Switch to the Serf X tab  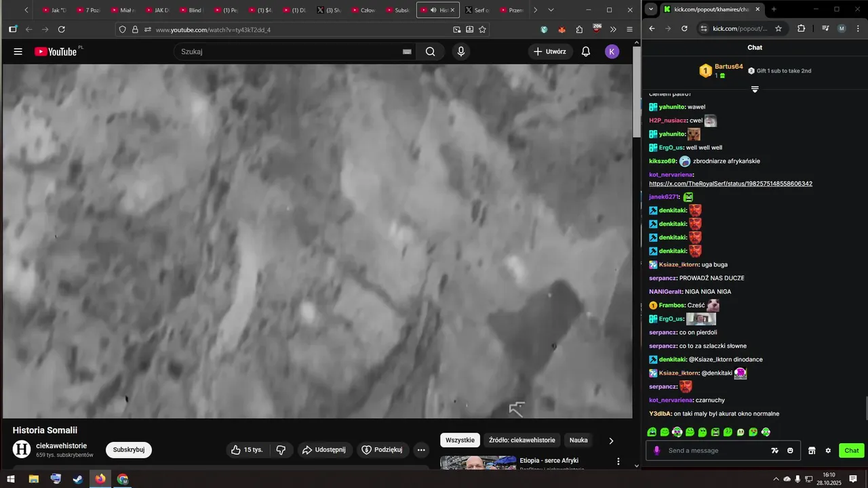[477, 10]
